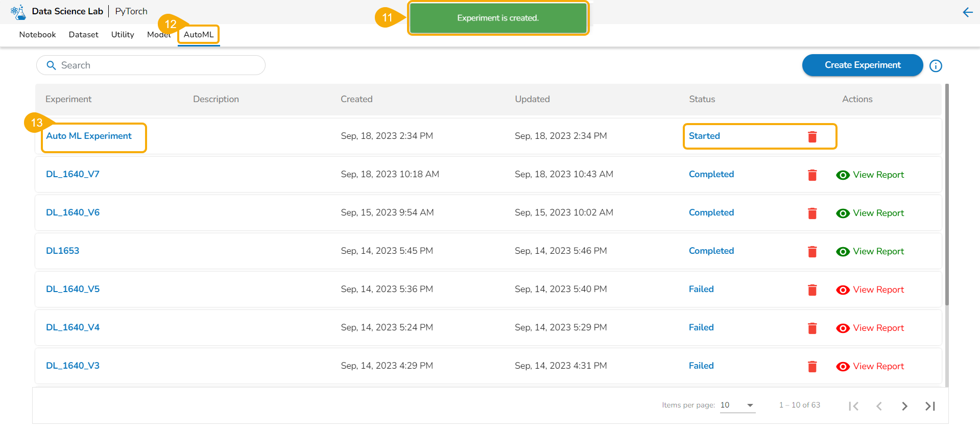Delete the DL_1640_V7 experiment
The width and height of the screenshot is (980, 432).
(x=812, y=175)
